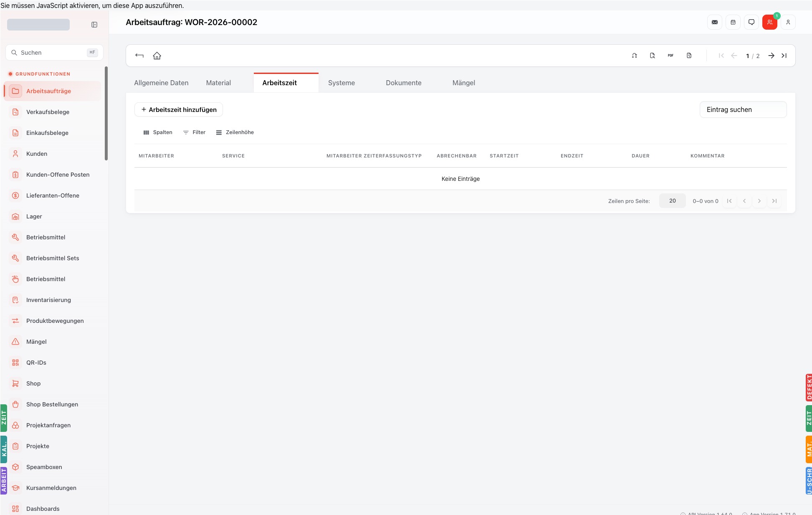This screenshot has height=515, width=812.
Task: Click the QR-IDs icon in the sidebar
Action: (15, 363)
